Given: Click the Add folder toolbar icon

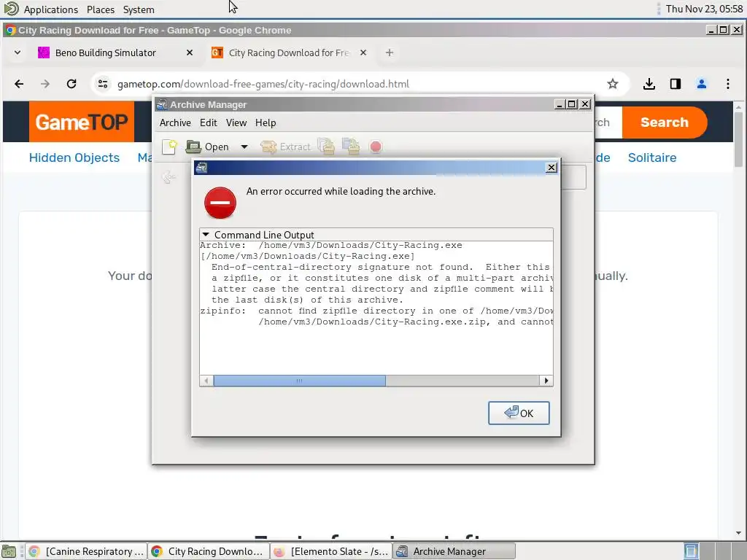Looking at the screenshot, I should tap(351, 147).
